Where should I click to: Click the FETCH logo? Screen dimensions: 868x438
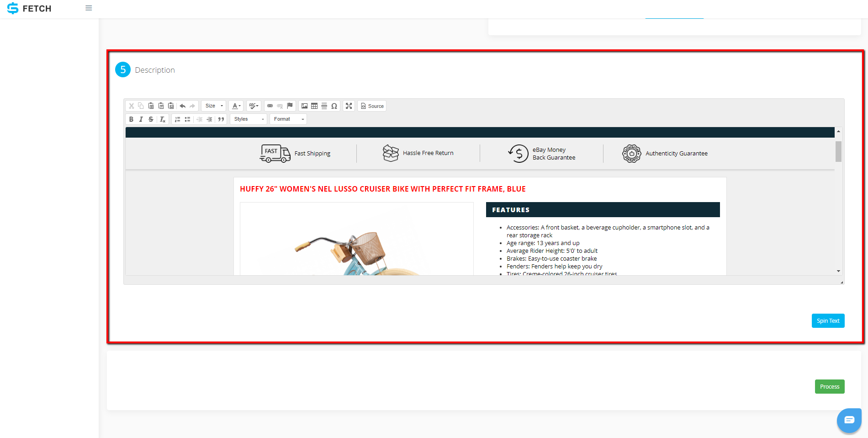point(29,8)
